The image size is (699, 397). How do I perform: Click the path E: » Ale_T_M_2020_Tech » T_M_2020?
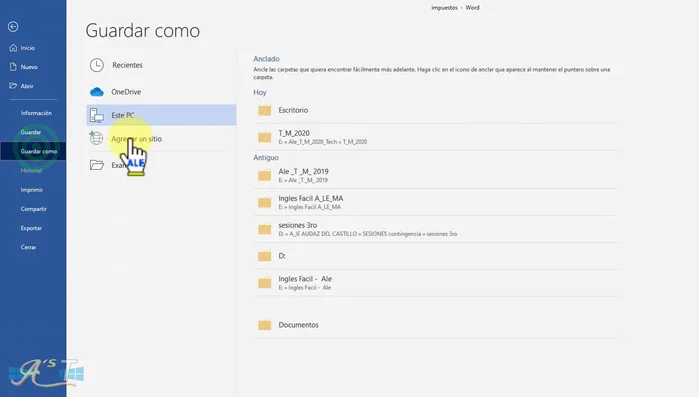coord(323,142)
